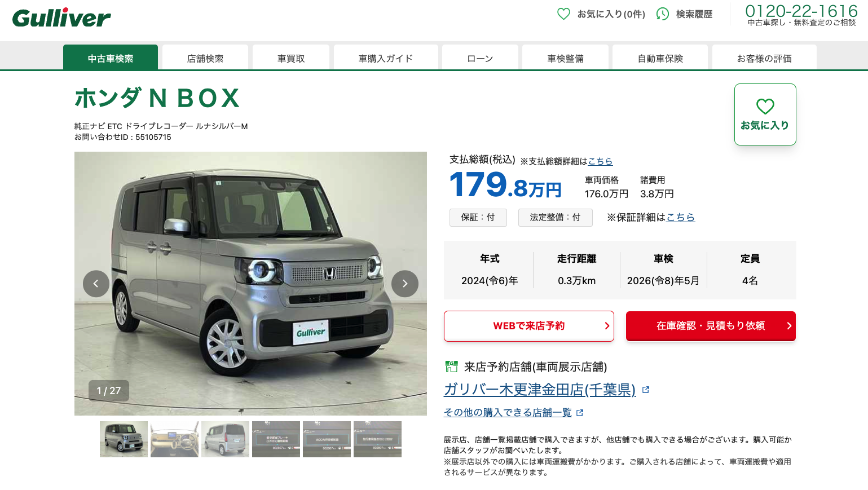Open the 支払総額詳細 こちら link

coord(600,161)
